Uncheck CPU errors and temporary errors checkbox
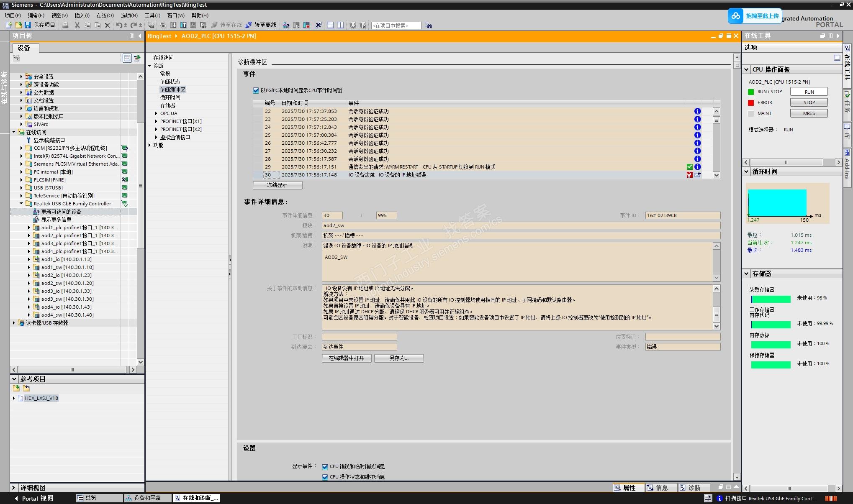Screen dimensions: 853x504 325,467
